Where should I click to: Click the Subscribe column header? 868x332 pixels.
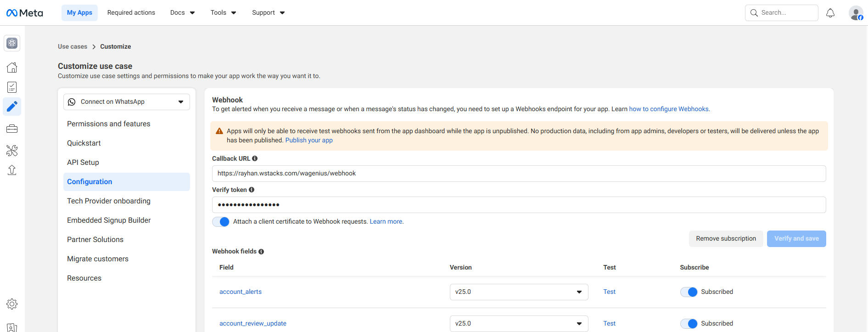[694, 268]
